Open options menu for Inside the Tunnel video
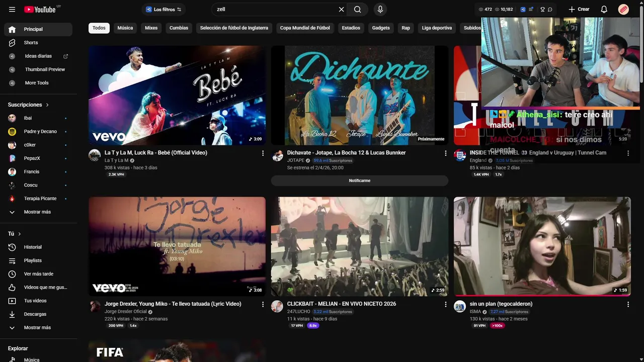The image size is (644, 362). click(628, 153)
